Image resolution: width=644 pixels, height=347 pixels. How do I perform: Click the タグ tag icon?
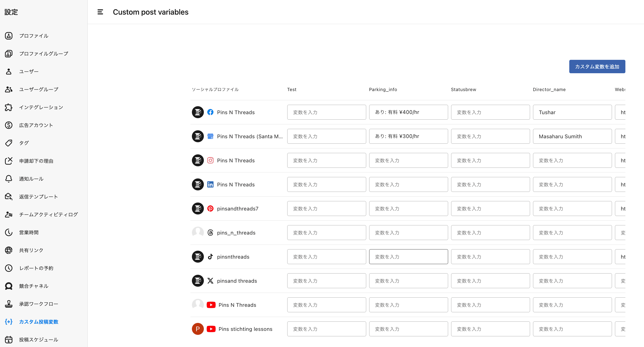pyautogui.click(x=9, y=143)
